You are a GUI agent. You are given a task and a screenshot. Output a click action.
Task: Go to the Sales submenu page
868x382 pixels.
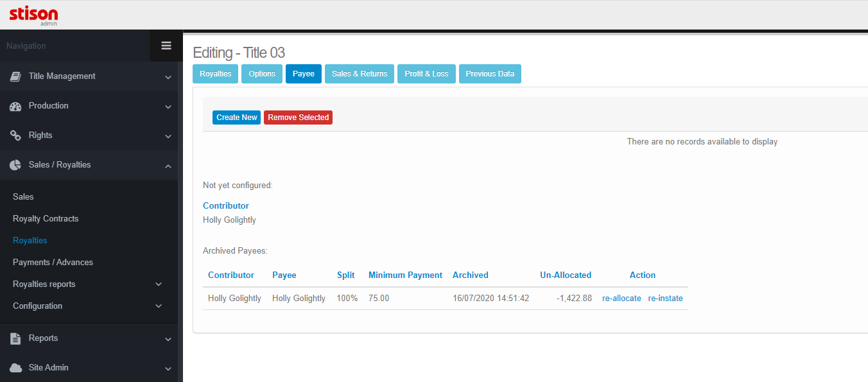pos(23,197)
